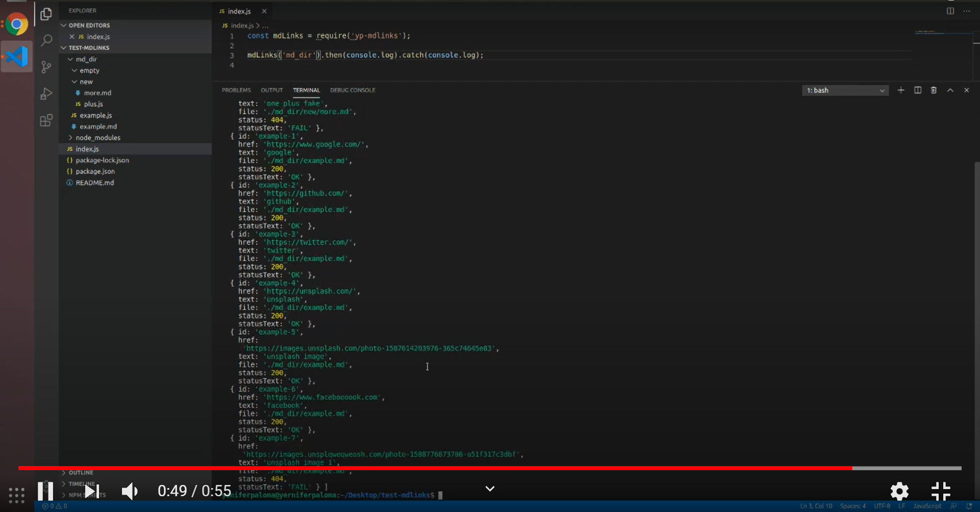Open the Ubuntu show applications grid
980x512 pixels.
click(16, 495)
